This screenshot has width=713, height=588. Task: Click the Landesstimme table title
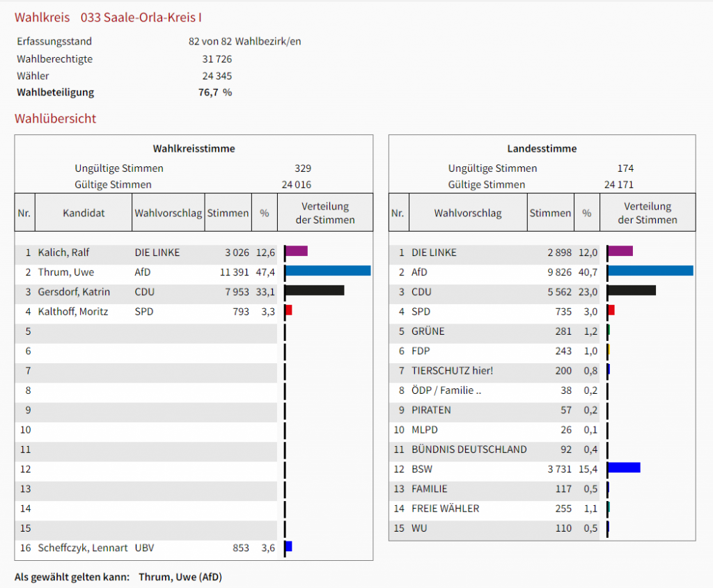pyautogui.click(x=542, y=148)
